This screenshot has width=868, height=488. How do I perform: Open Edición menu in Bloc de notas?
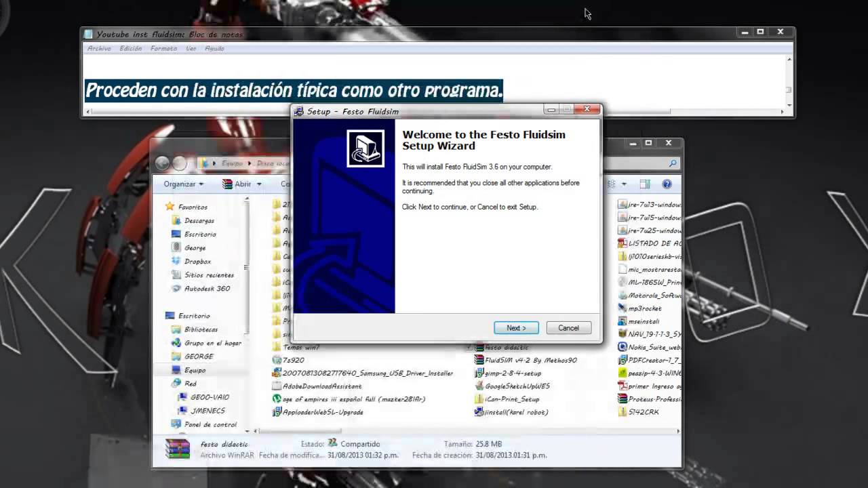(x=131, y=48)
